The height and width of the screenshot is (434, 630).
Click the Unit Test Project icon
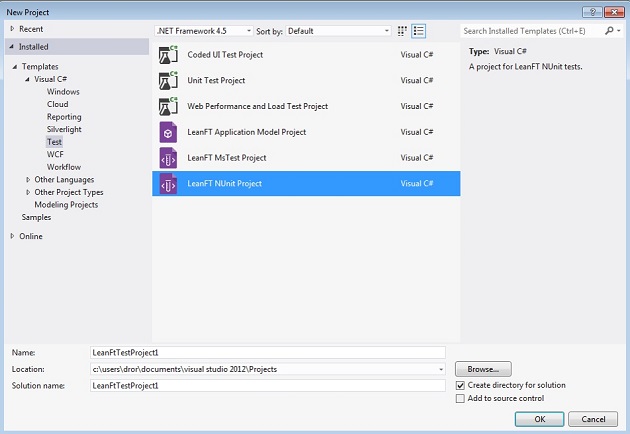pos(168,81)
